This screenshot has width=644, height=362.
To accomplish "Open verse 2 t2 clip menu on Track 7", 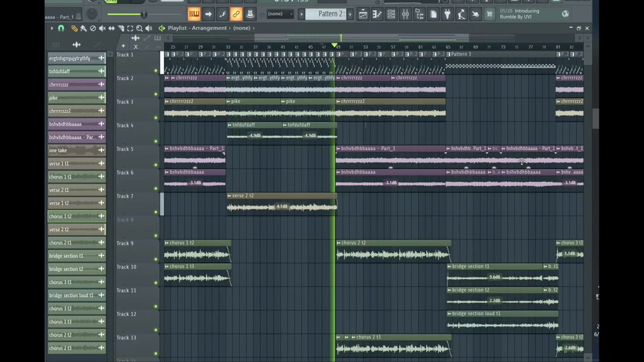I will coord(229,196).
